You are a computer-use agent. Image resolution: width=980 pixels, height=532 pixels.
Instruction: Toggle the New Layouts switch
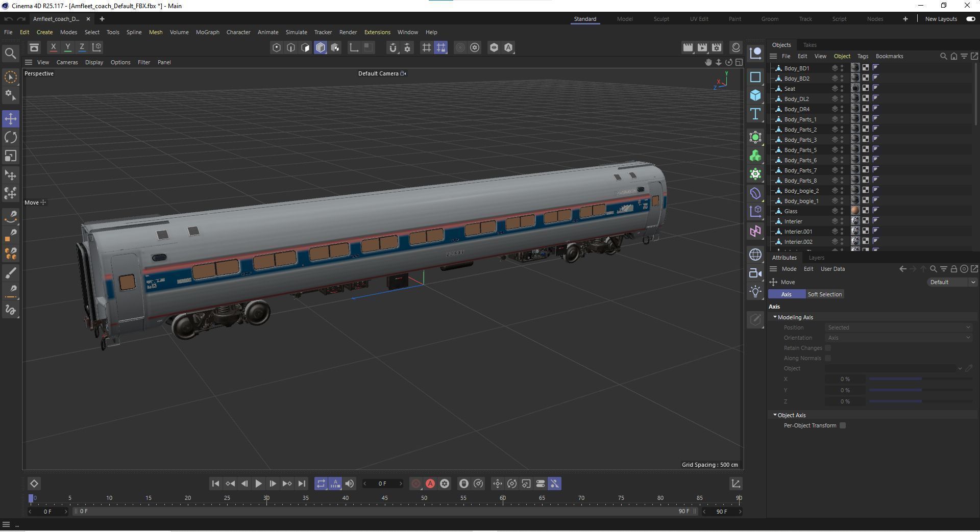click(x=970, y=19)
